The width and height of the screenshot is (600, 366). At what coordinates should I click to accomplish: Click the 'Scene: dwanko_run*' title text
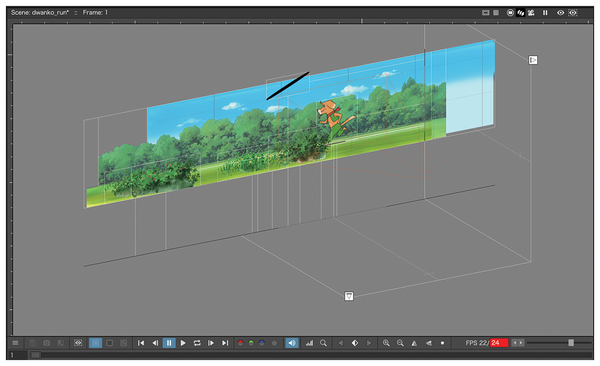[40, 13]
